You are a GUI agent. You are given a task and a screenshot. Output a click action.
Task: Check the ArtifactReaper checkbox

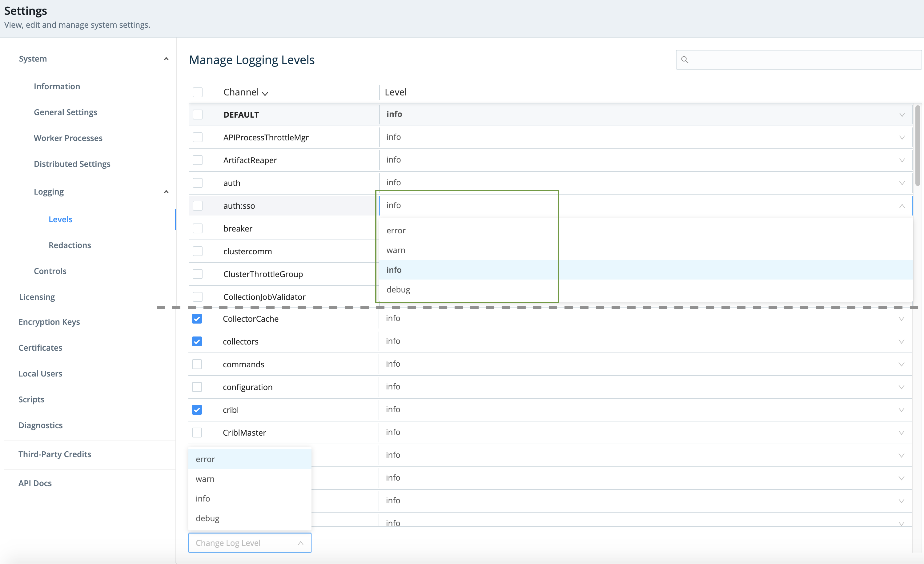pyautogui.click(x=198, y=160)
